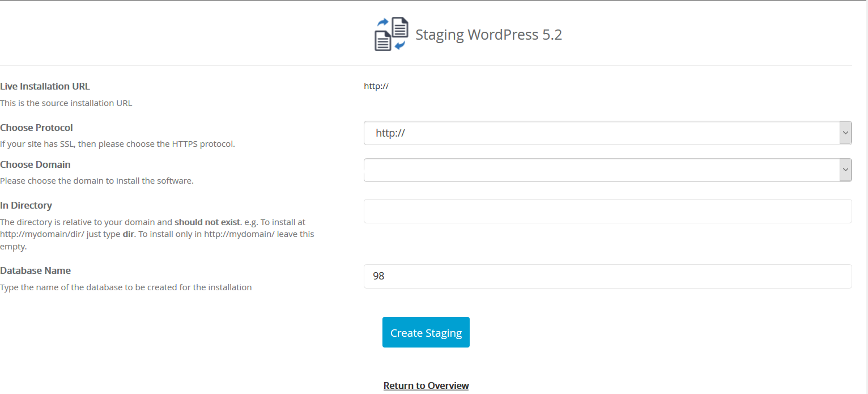Click the 'Live Installation URL' label
The image size is (868, 394).
[x=45, y=86]
